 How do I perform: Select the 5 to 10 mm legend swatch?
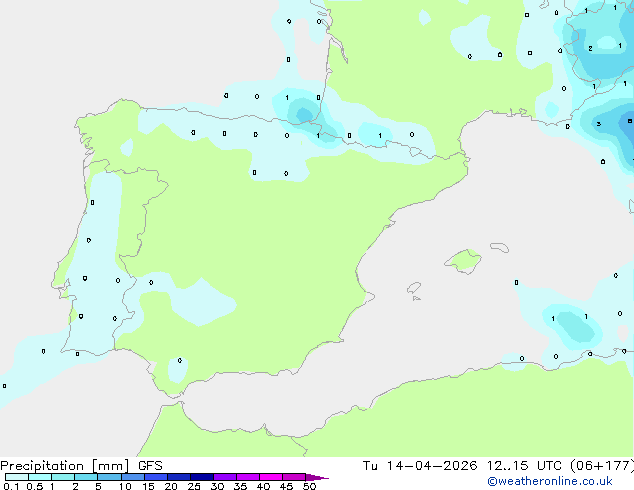click(109, 477)
